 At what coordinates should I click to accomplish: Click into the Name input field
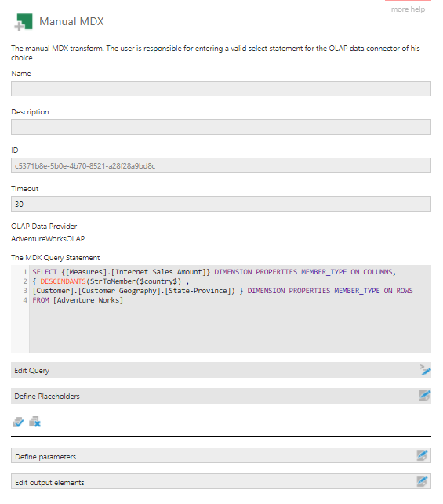221,89
